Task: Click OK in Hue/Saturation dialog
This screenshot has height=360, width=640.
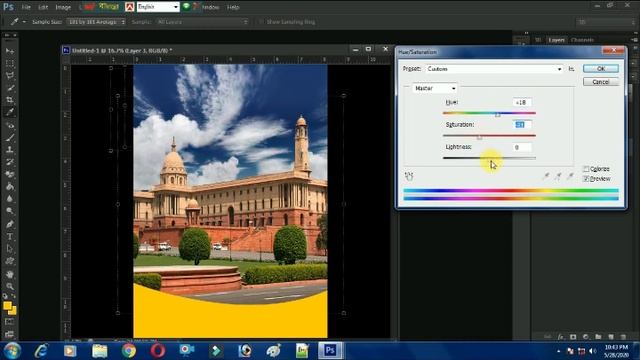Action: click(x=601, y=69)
